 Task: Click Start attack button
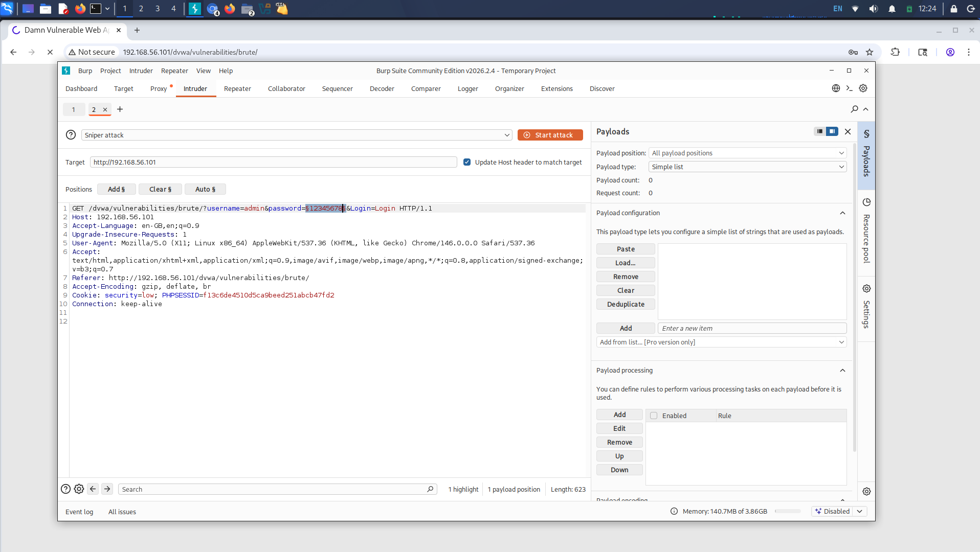pyautogui.click(x=550, y=135)
